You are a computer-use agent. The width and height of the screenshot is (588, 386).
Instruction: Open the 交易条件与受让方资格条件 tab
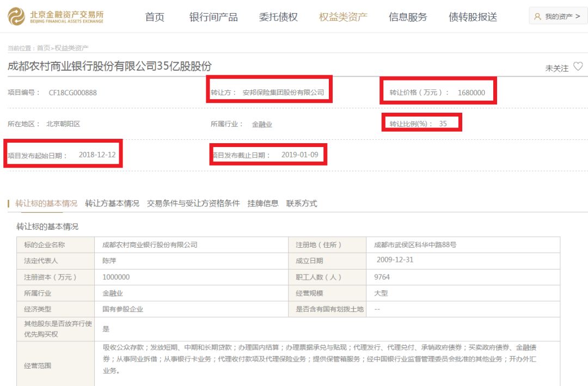point(193,203)
